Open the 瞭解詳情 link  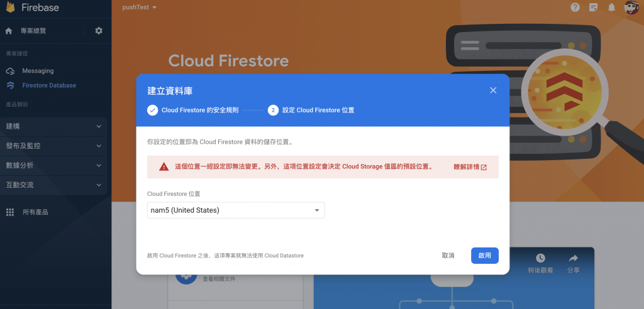[470, 167]
